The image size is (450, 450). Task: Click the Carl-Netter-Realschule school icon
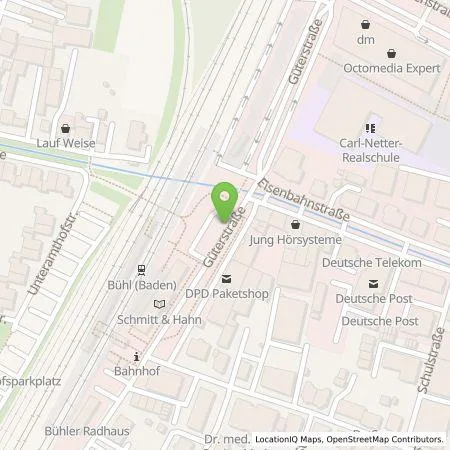tap(370, 128)
